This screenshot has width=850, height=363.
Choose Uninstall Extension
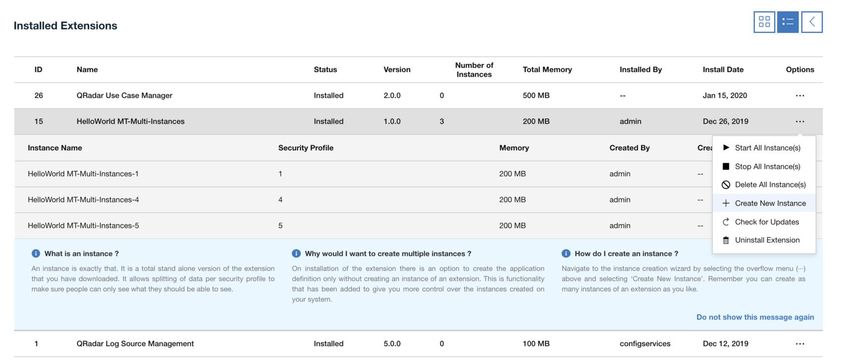coord(764,240)
